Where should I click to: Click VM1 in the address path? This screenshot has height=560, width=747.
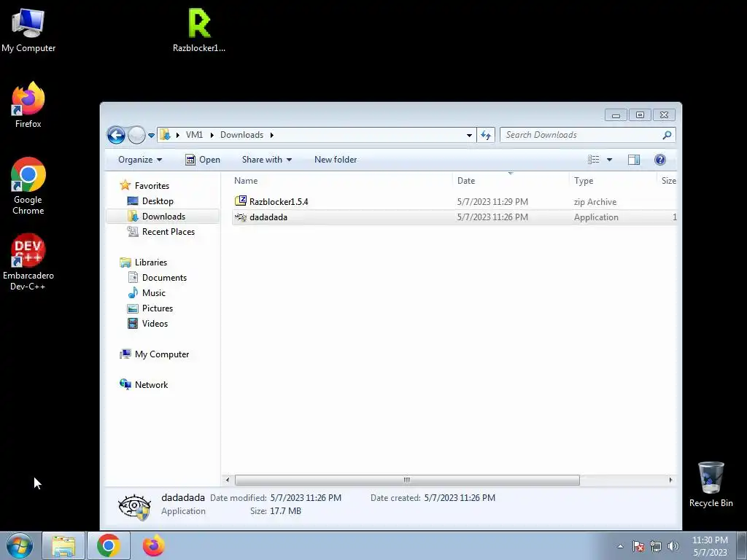click(x=194, y=135)
